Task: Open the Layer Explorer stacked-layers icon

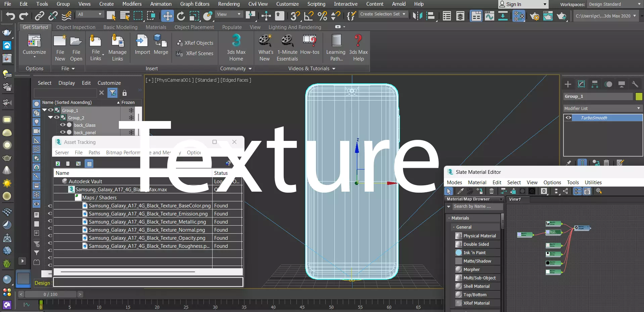Action: coord(460,15)
